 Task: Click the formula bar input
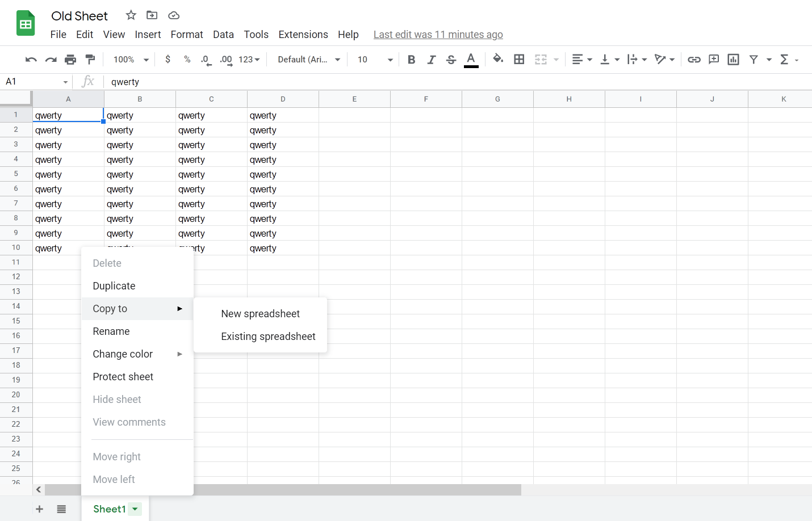(459, 82)
